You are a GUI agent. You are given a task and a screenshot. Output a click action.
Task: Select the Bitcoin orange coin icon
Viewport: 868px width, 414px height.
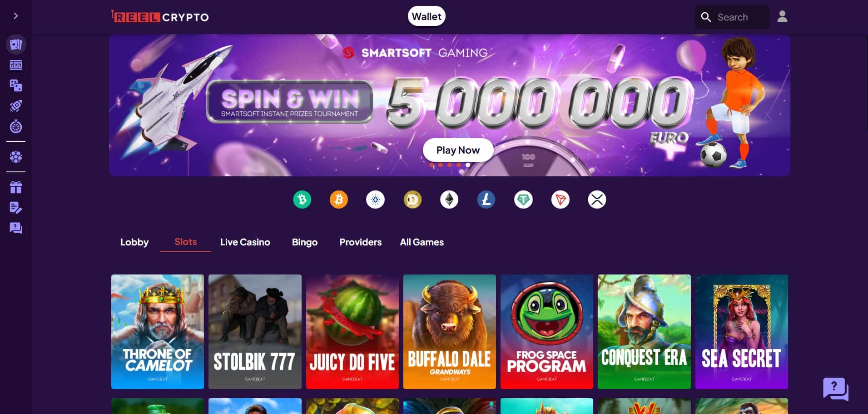pos(339,200)
